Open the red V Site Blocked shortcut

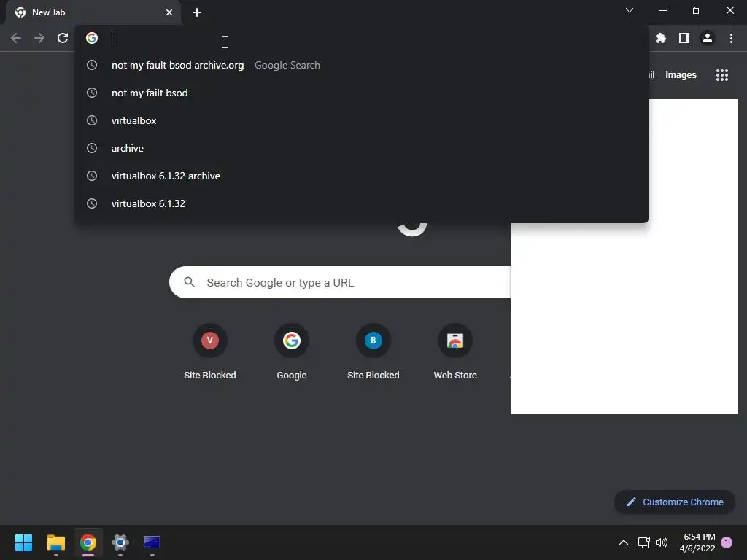209,352
